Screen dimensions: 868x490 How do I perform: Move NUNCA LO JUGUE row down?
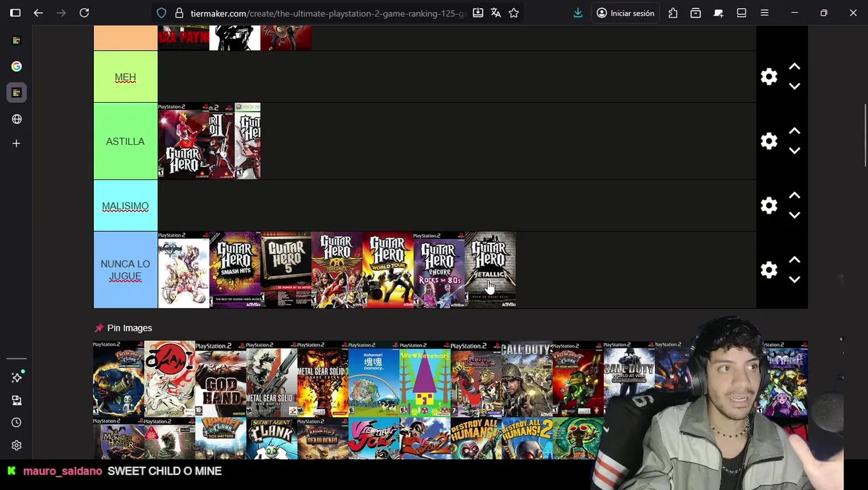(794, 280)
